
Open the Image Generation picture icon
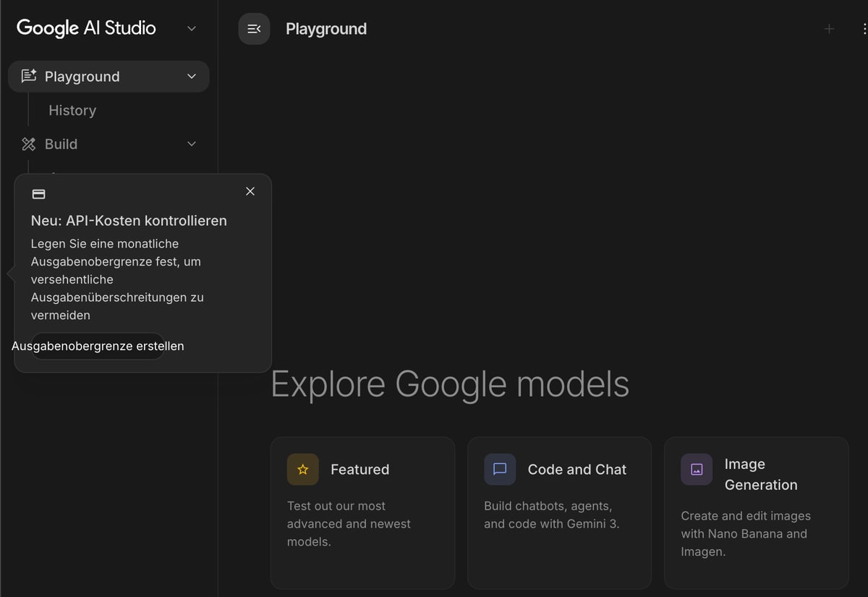[696, 469]
